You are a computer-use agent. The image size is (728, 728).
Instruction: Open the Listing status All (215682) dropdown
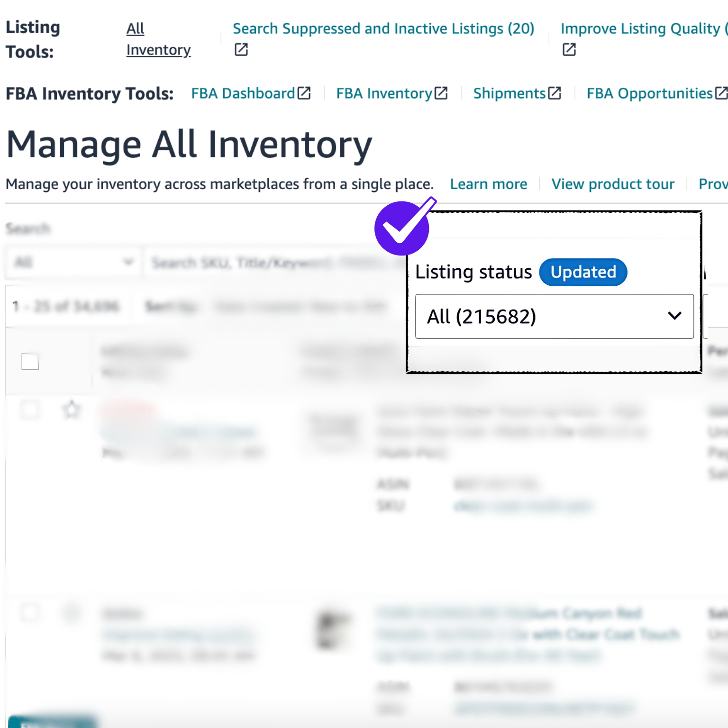(554, 317)
